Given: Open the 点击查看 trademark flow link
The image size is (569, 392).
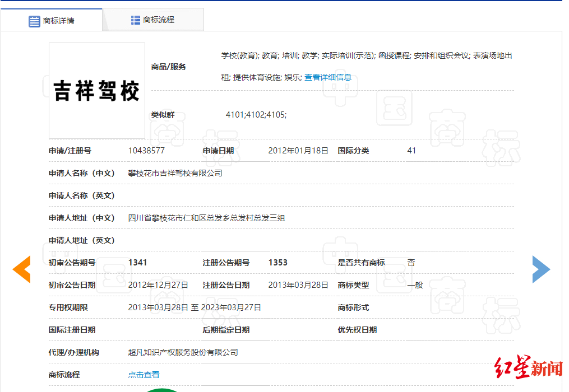Looking at the screenshot, I should (x=144, y=375).
